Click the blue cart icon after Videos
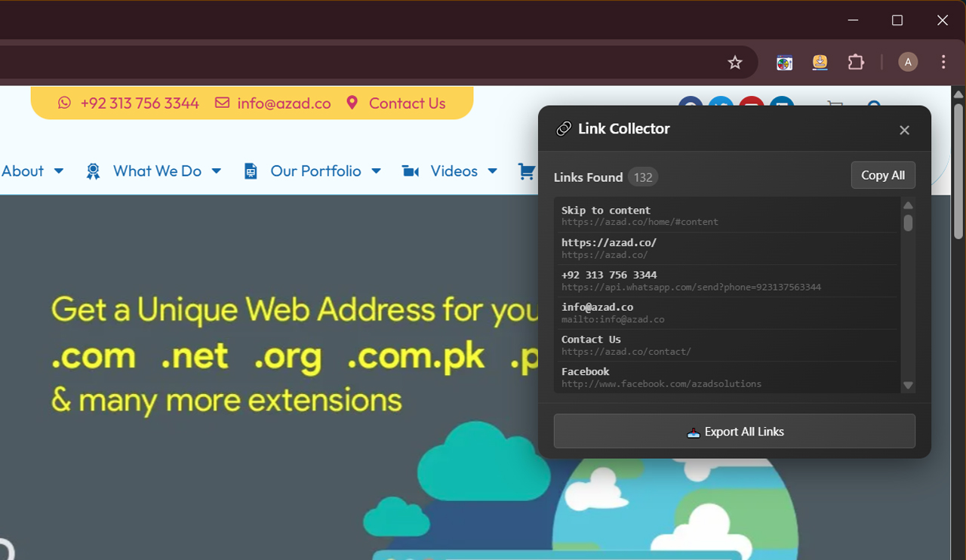 coord(526,171)
